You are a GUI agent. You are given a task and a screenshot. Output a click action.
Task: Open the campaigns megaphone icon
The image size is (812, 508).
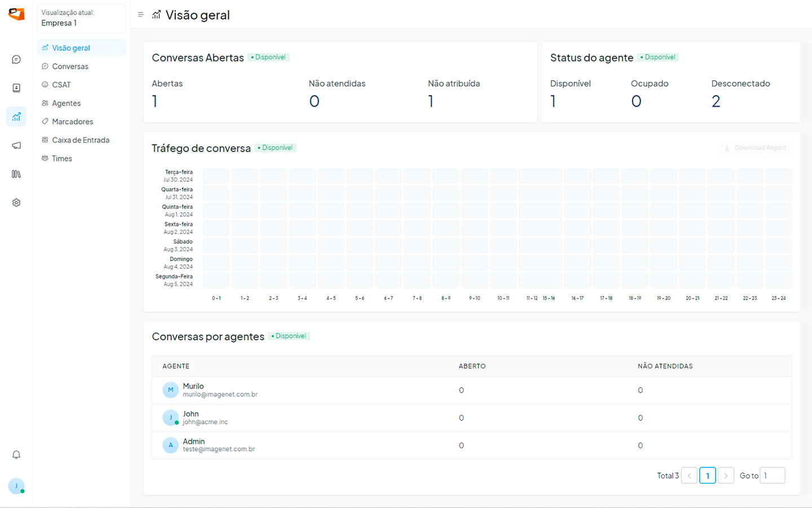16,146
